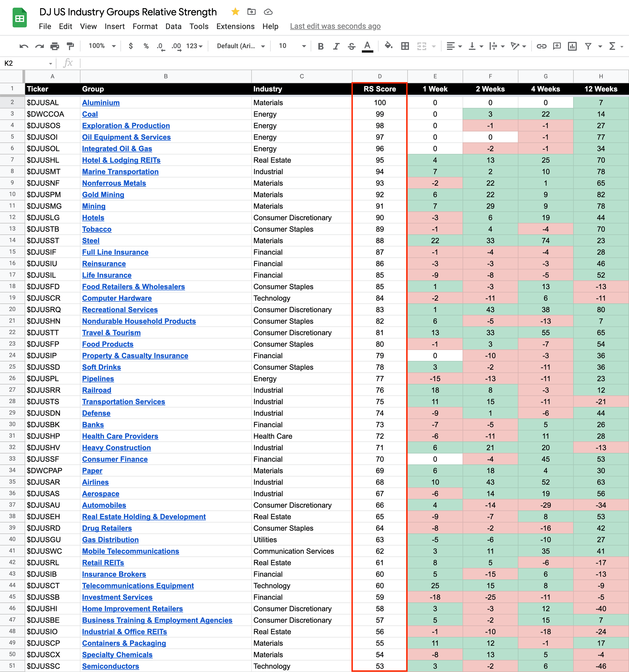Star this spreadsheet document

click(x=235, y=12)
